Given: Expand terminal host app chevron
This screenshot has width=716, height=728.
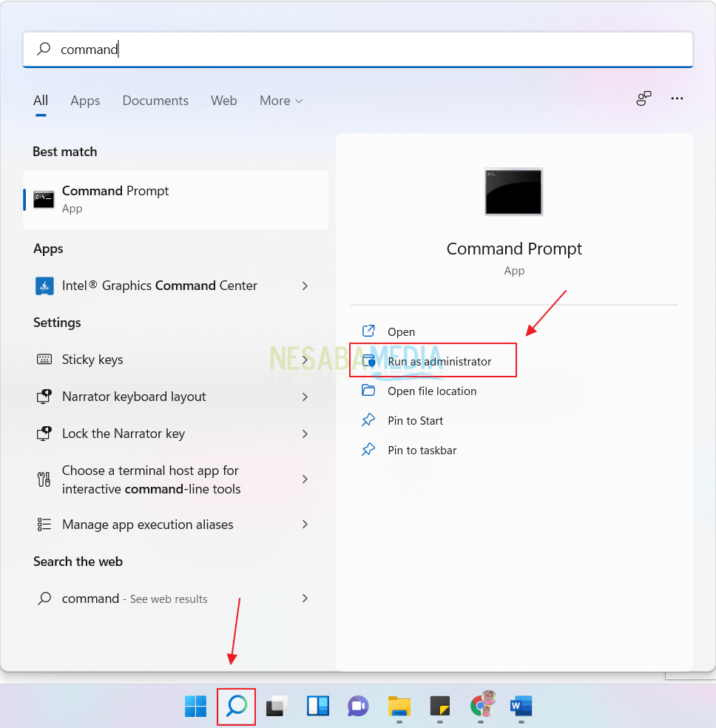Looking at the screenshot, I should [305, 479].
